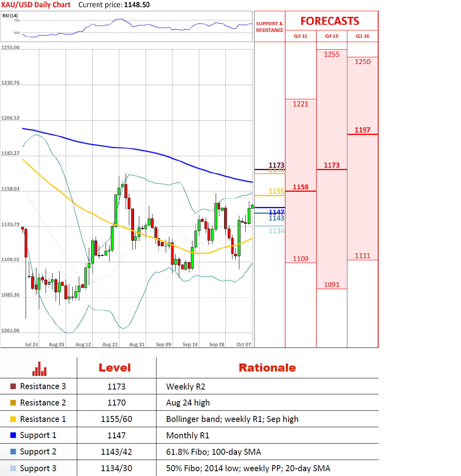The width and height of the screenshot is (461, 476).
Task: Click the current price value 1148.50
Action: 137,5
